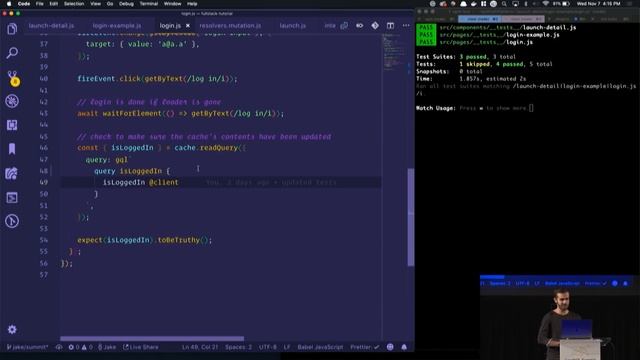Click the open changes icon in editor toolbar
640x360 pixels.
coord(344,25)
